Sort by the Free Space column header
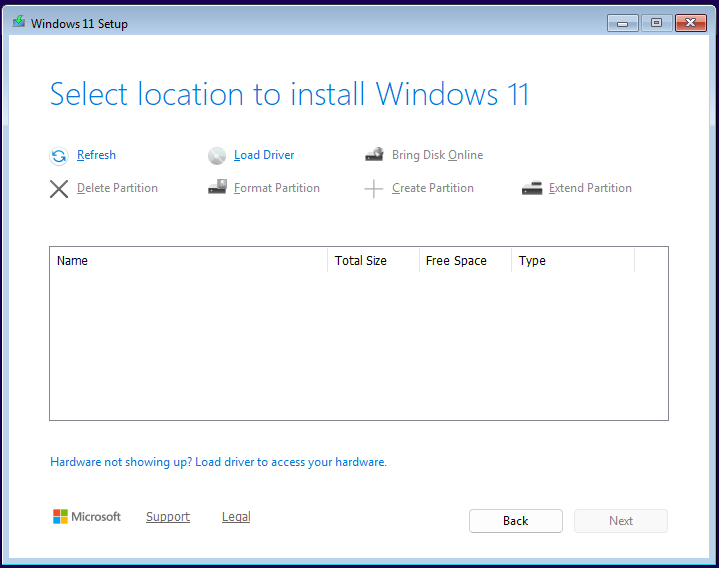This screenshot has height=568, width=719. [464, 261]
